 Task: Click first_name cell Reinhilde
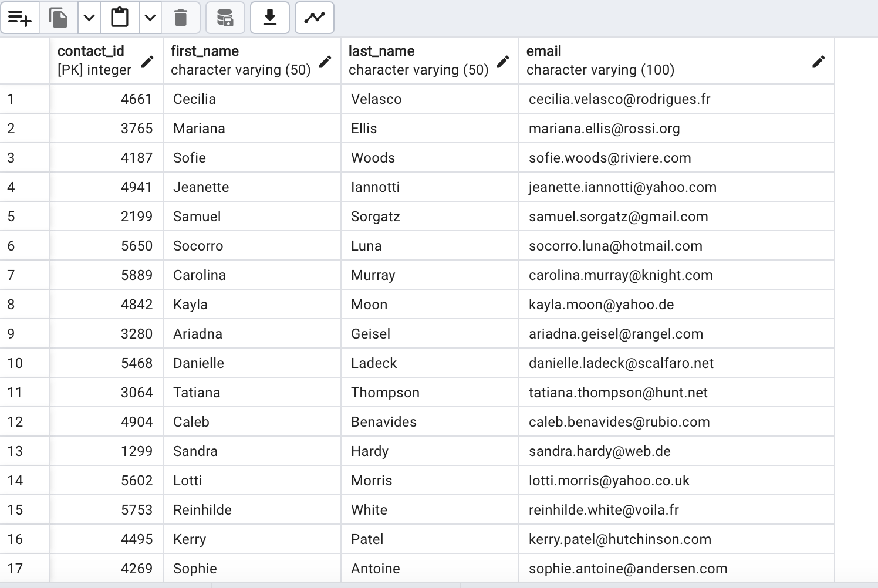click(x=252, y=510)
